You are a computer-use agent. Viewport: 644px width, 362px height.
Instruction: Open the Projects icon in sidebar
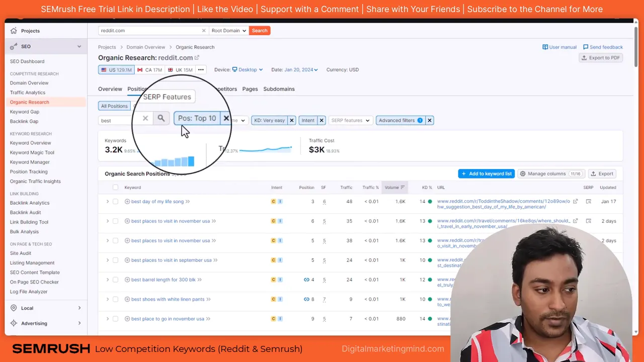pos(14,31)
